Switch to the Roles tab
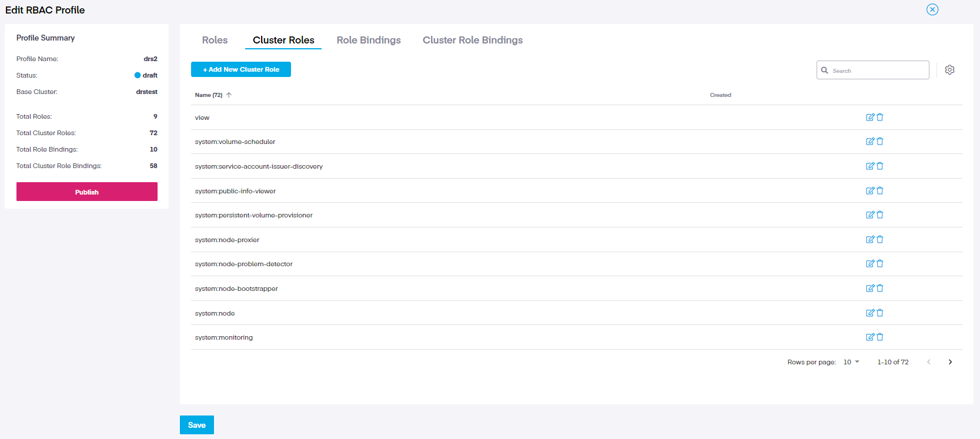Image resolution: width=980 pixels, height=439 pixels. coord(215,40)
